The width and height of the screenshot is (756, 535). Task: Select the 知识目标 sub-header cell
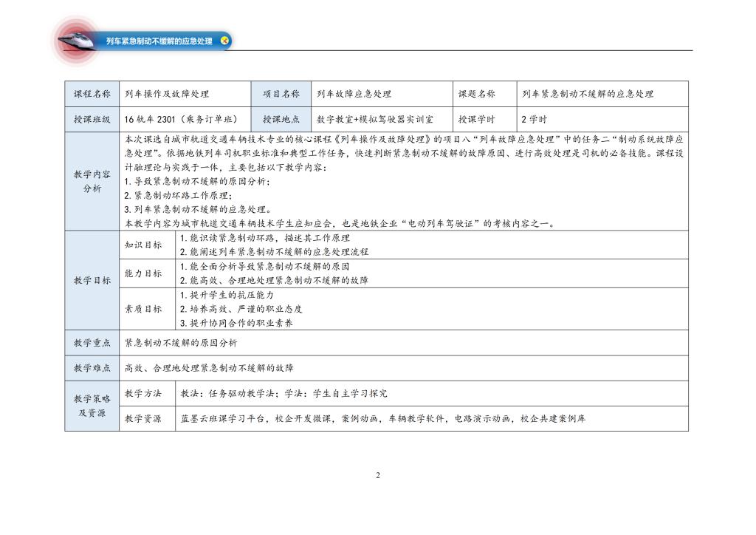coord(143,245)
